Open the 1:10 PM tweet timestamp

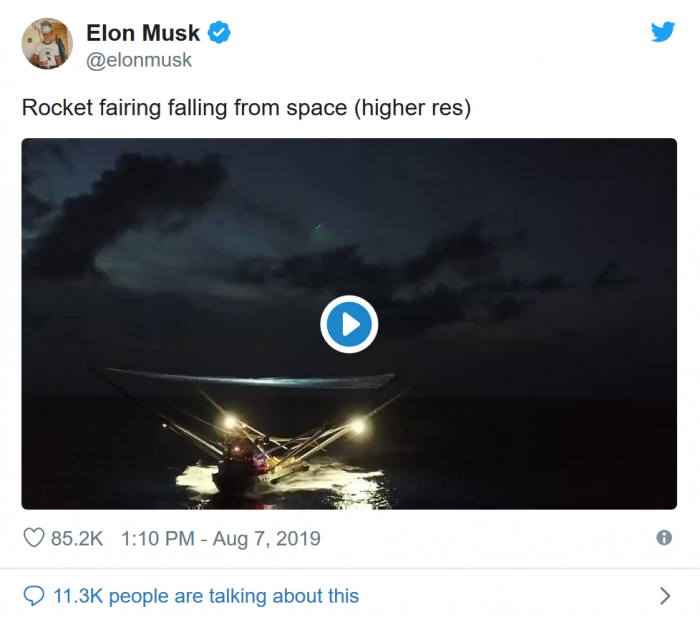coord(155,538)
